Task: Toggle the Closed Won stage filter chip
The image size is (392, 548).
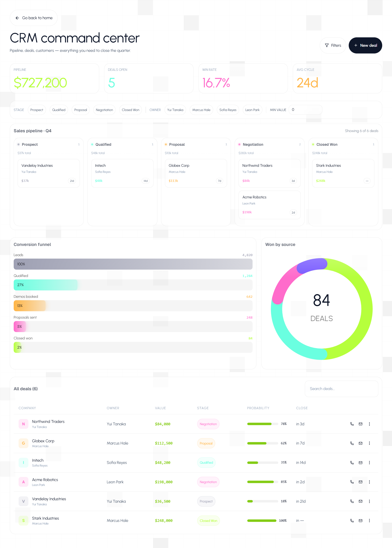Action: coord(131,110)
